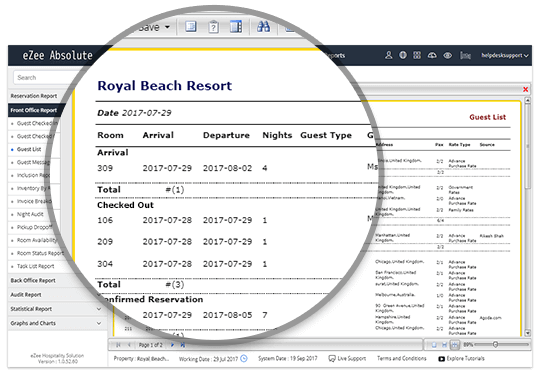The width and height of the screenshot is (540, 375).
Task: Click room 304 checked out row
Action: [x=224, y=264]
